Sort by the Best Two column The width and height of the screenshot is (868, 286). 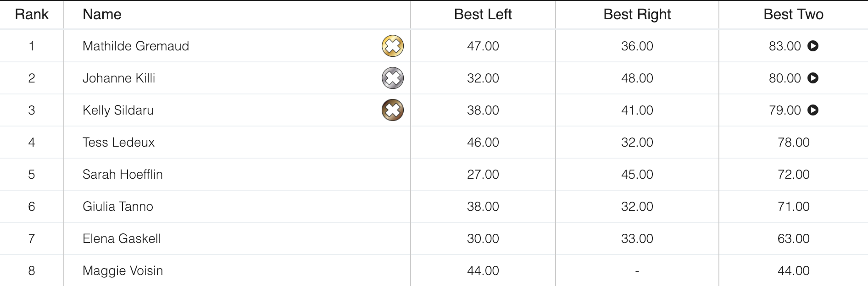[x=793, y=14]
